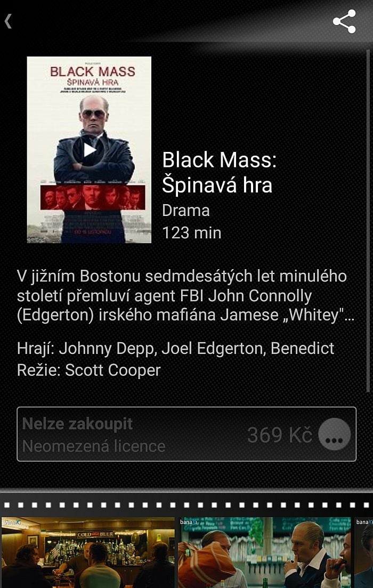This screenshot has height=588, width=373.
Task: Open the share icon
Action: [344, 21]
